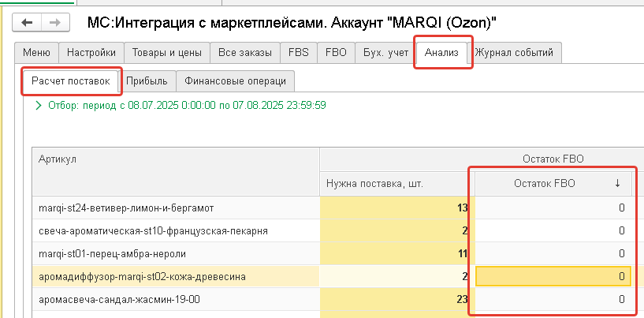Screen dimensions: 644x318
Task: Sort by the Остаток FBO subcolumn header
Action: tap(553, 184)
